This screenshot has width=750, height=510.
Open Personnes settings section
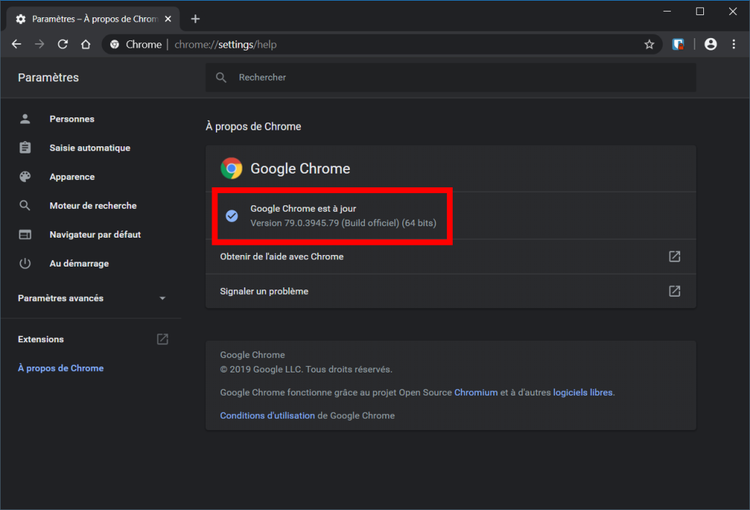pyautogui.click(x=72, y=119)
